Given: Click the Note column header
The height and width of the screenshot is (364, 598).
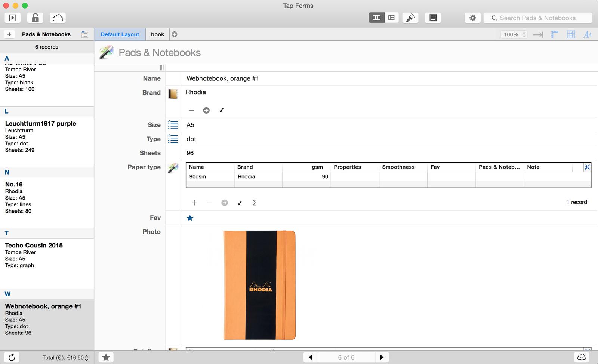Looking at the screenshot, I should [x=548, y=167].
